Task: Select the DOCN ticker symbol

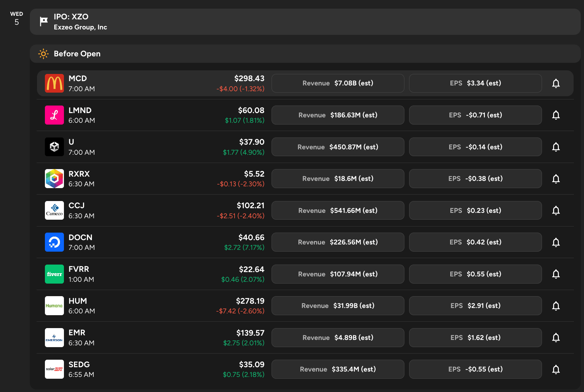Action: point(80,237)
